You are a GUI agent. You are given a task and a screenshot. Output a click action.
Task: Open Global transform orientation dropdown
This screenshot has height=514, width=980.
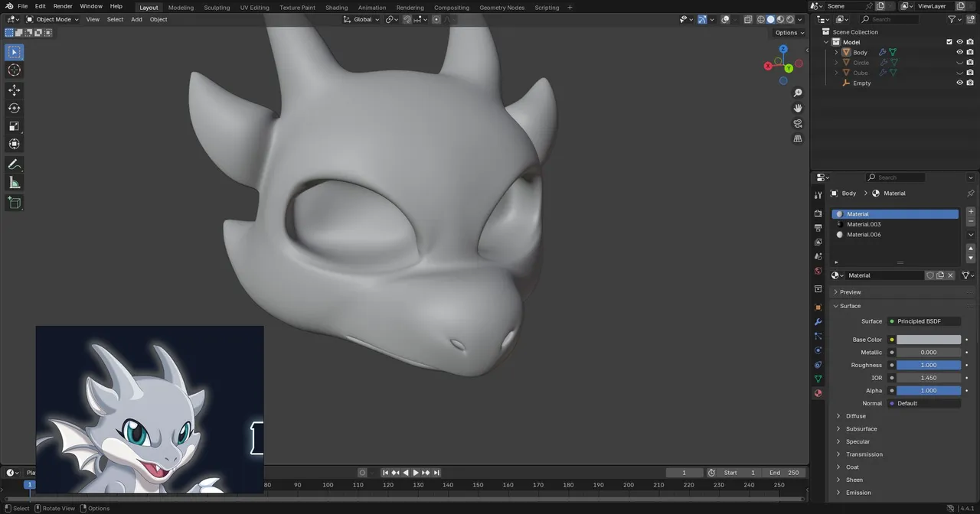pos(360,19)
